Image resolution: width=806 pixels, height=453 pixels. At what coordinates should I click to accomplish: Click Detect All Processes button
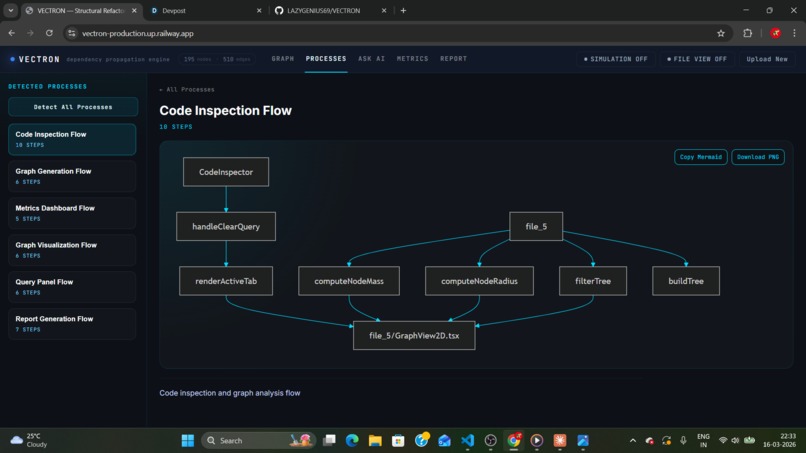[72, 107]
